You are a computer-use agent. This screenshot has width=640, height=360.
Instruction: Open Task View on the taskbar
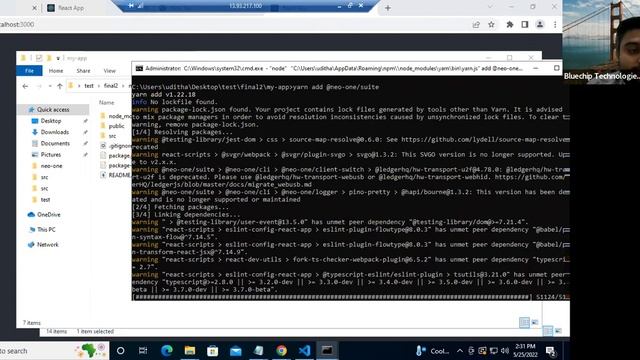point(143,351)
